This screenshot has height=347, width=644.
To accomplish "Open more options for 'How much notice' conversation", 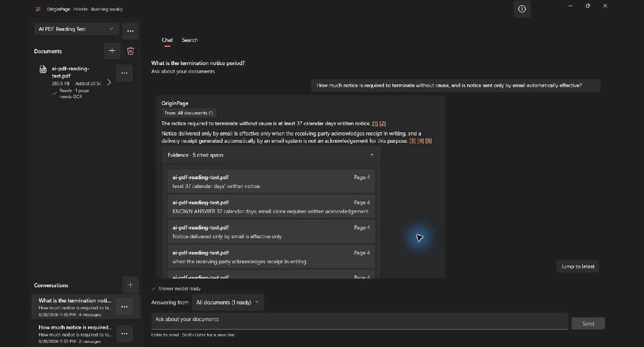I will [x=124, y=334].
